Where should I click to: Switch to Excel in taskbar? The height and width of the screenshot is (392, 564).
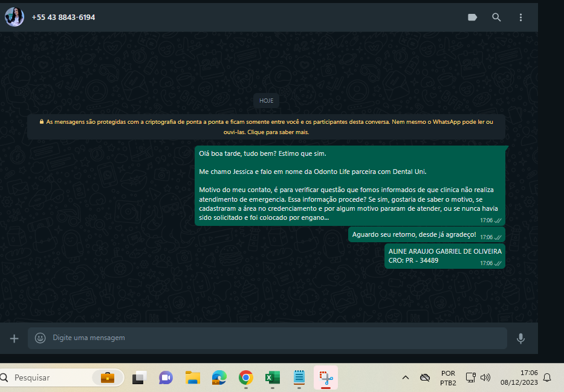tap(272, 378)
